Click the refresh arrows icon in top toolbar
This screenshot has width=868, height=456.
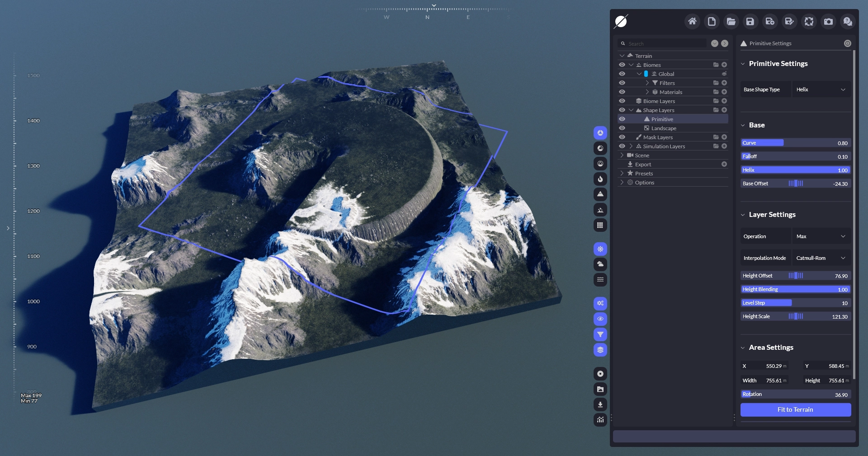pos(809,21)
